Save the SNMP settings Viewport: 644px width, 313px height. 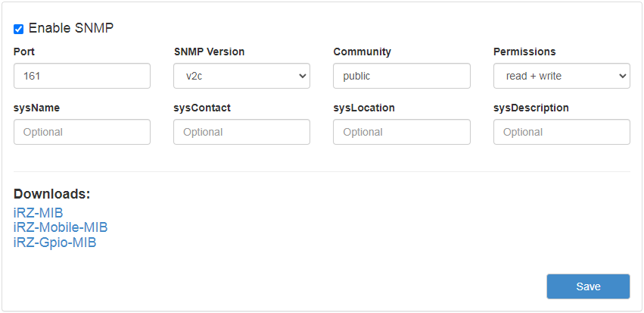tap(588, 286)
